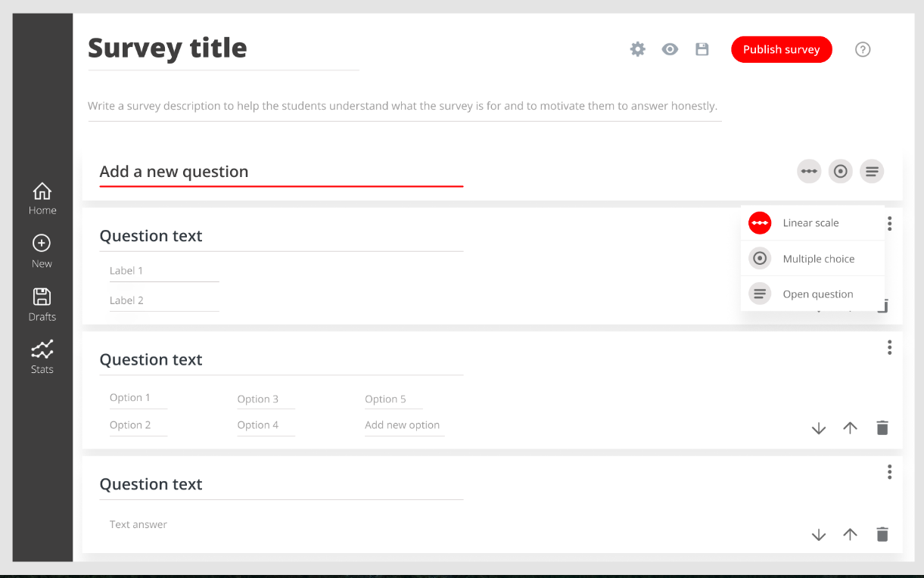Move the text answer question up
This screenshot has width=924, height=578.
pos(850,535)
